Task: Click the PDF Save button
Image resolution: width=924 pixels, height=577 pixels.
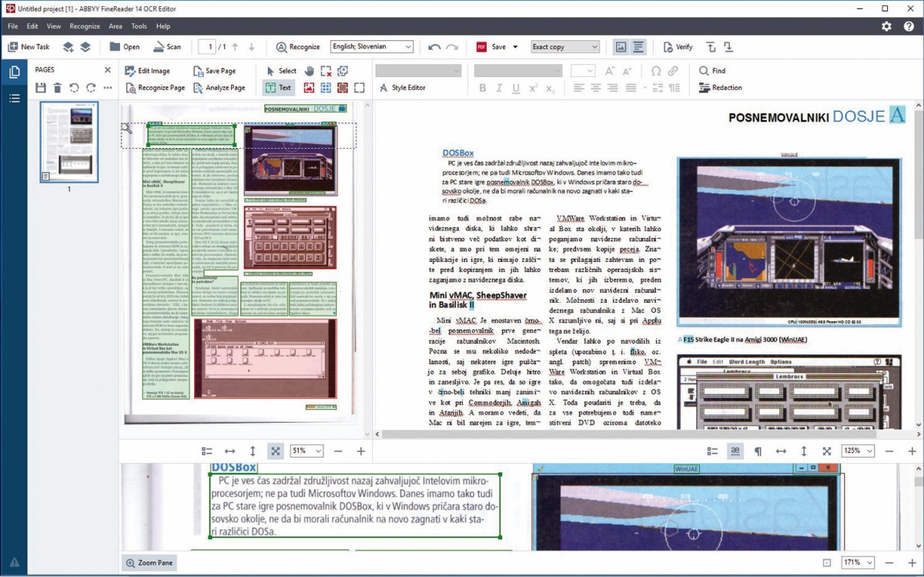Action: pyautogui.click(x=491, y=47)
